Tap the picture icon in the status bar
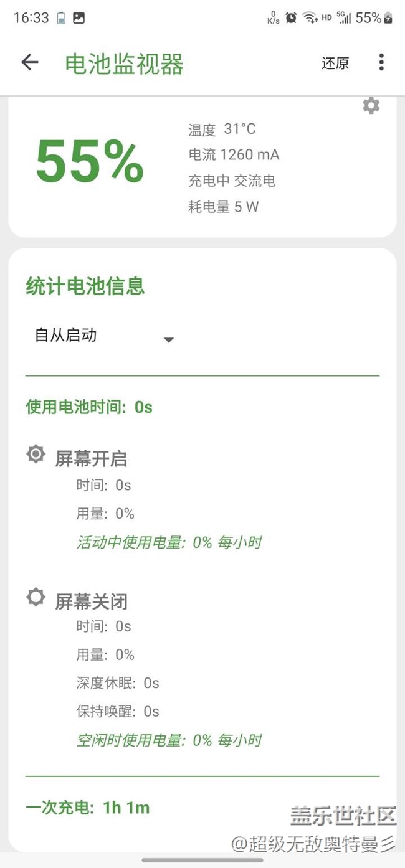This screenshot has height=868, width=405. (x=79, y=18)
